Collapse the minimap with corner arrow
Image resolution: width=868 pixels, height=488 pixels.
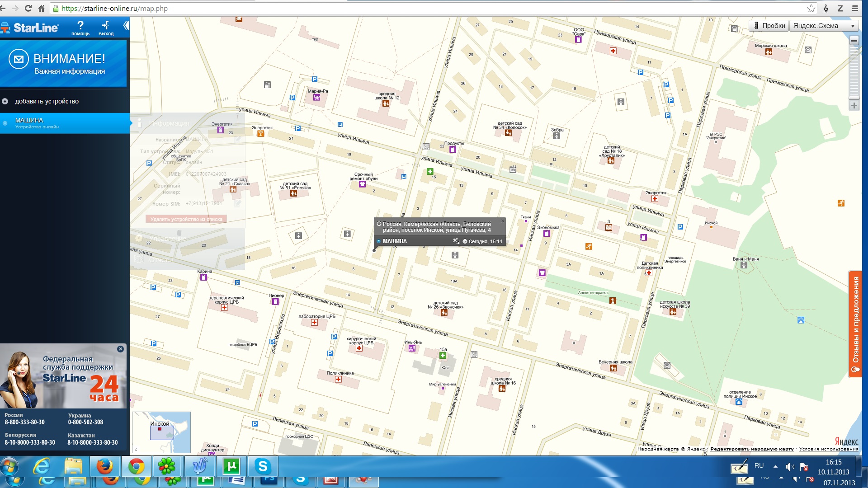(x=136, y=449)
